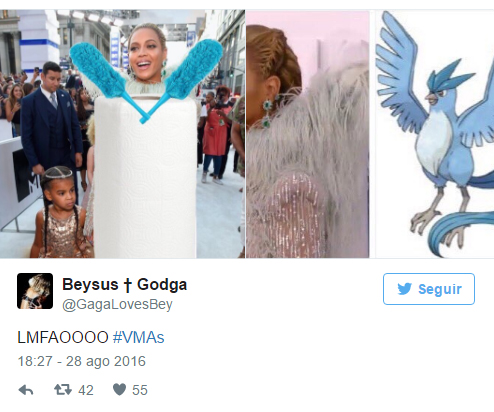Image resolution: width=494 pixels, height=412 pixels.
Task: Follow the account with the Seguir button
Action: tap(429, 289)
